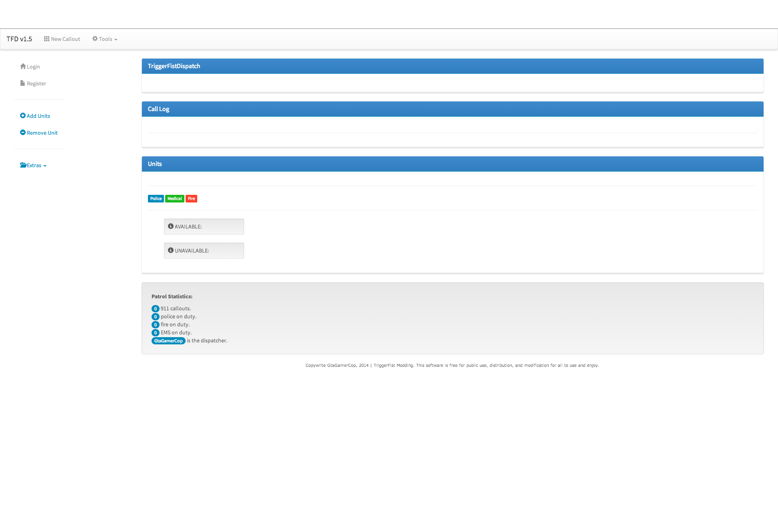Click the info icon in AVAILABLE box
The width and height of the screenshot is (778, 532).
171,226
